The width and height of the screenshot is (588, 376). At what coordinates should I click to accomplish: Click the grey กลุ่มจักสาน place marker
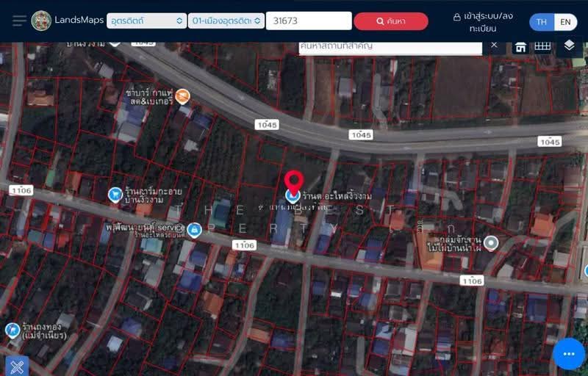[491, 243]
